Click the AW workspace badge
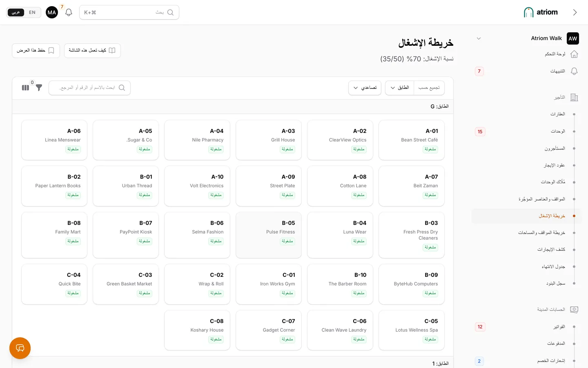This screenshot has width=588, height=368. (x=573, y=38)
